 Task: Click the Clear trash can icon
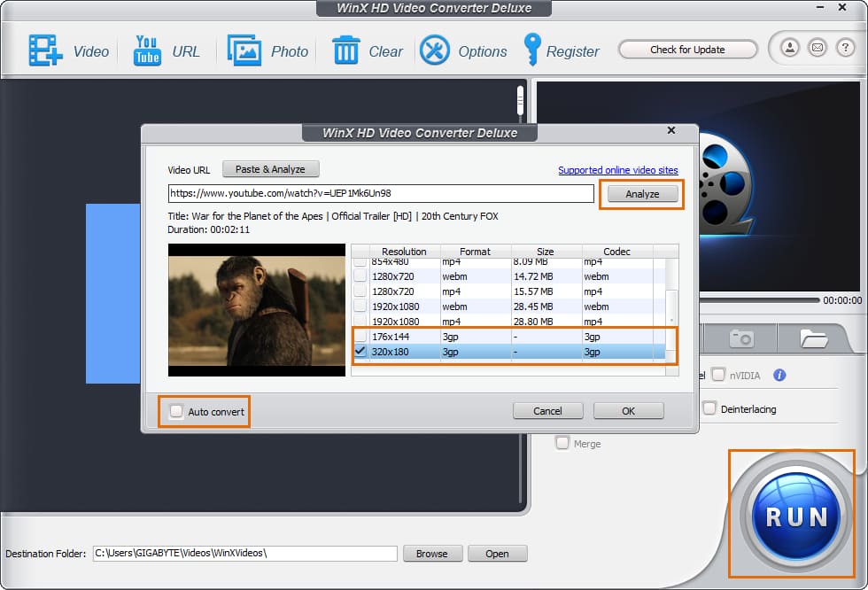[346, 50]
